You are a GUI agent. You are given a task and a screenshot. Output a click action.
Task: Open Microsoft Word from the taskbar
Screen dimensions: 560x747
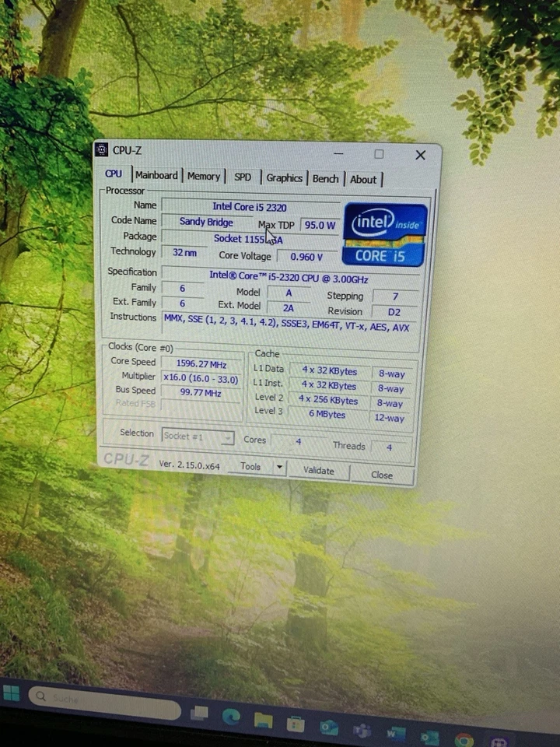(x=396, y=734)
